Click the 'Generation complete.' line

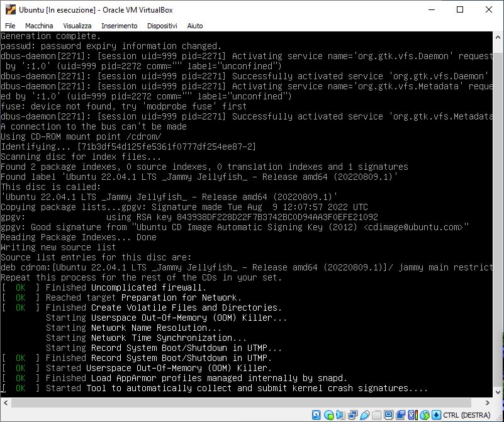point(51,36)
